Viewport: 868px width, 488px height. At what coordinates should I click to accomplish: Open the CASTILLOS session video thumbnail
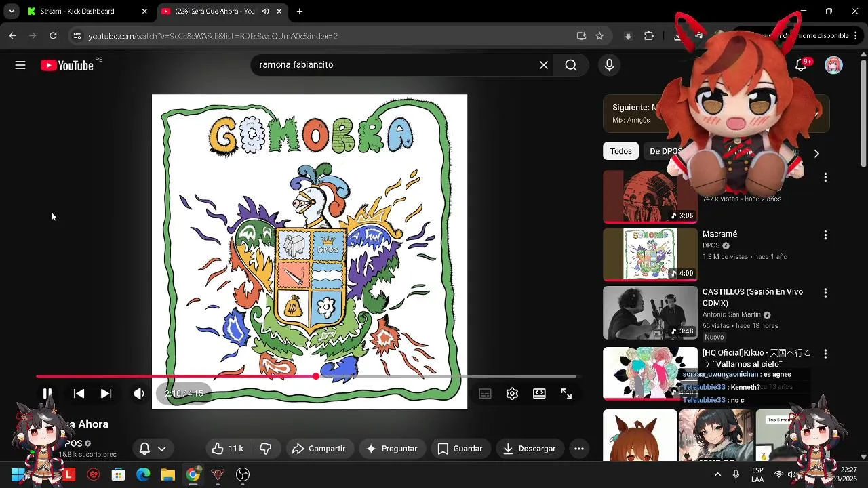click(650, 312)
